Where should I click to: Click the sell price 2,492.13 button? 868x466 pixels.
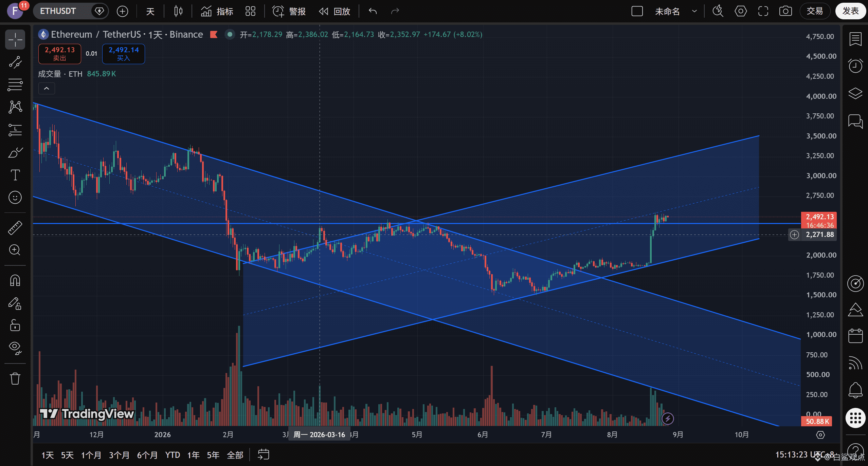coord(60,54)
